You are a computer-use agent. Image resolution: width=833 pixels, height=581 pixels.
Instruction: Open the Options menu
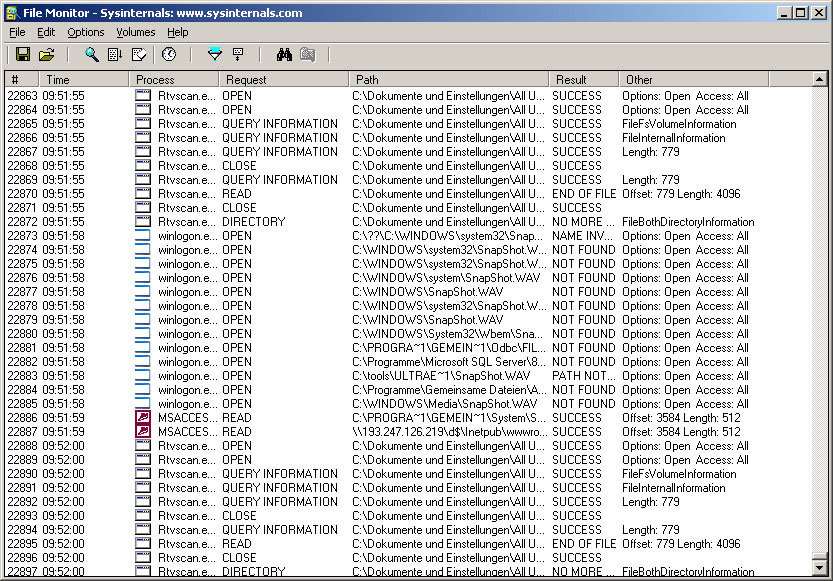point(86,32)
